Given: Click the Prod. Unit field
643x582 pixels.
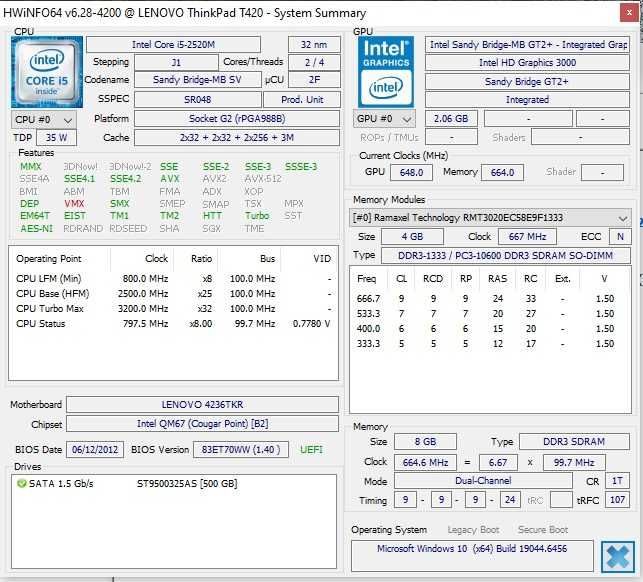Looking at the screenshot, I should pyautogui.click(x=302, y=99).
